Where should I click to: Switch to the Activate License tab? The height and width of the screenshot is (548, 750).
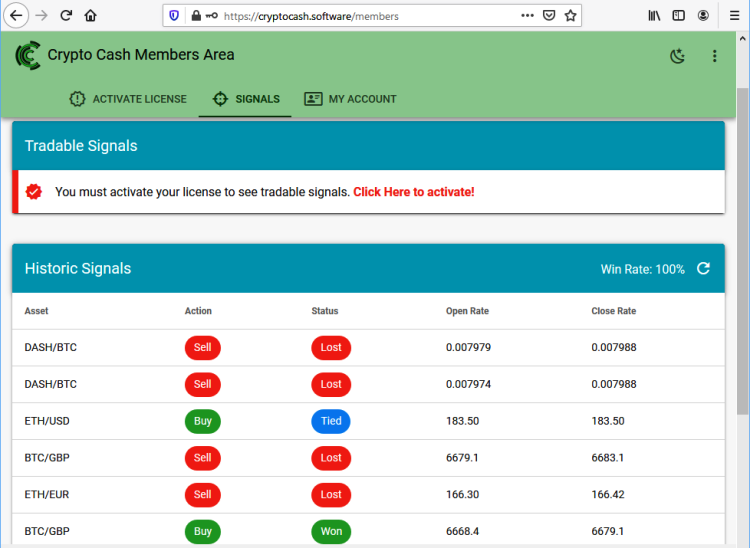pyautogui.click(x=128, y=99)
